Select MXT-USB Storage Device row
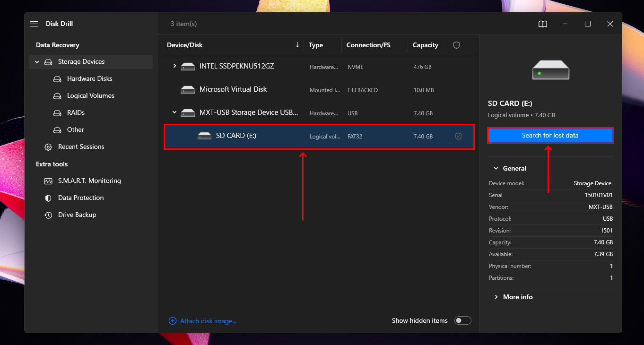This screenshot has width=644, height=345. 319,112
